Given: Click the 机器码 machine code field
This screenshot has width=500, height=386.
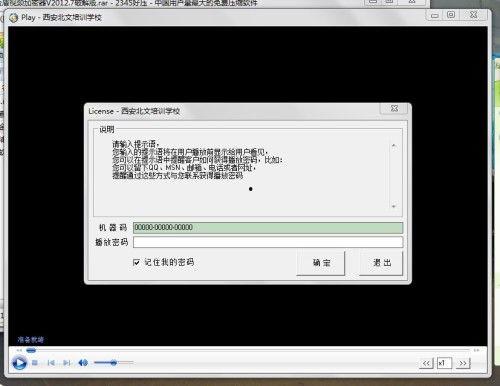Looking at the screenshot, I should [268, 227].
